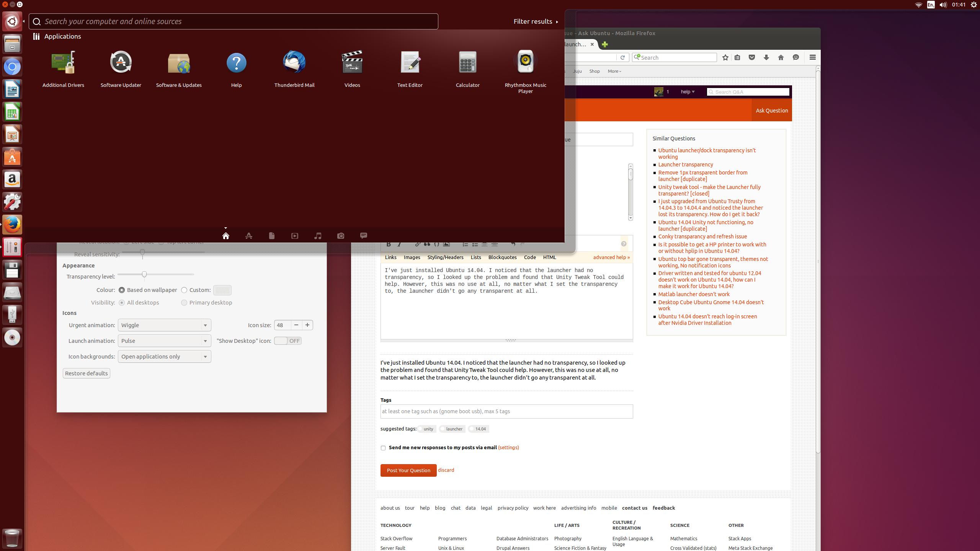Open the Videos application
Viewport: 980px width, 551px height.
(x=352, y=69)
